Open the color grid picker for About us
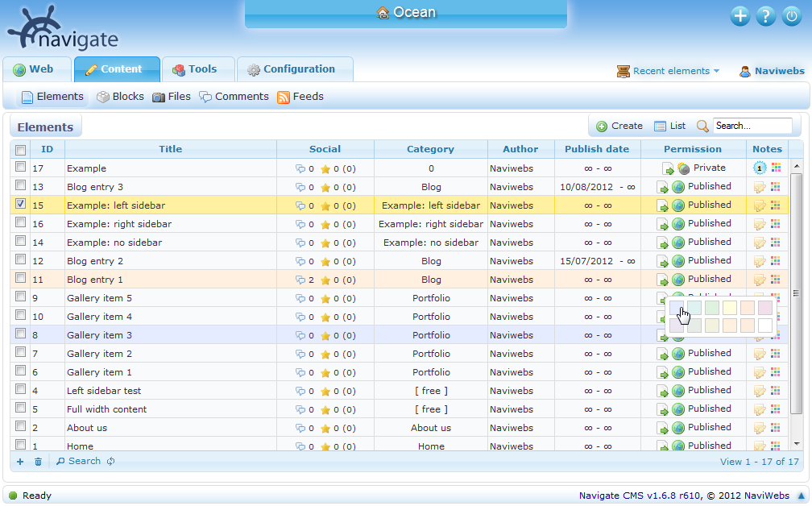 (x=775, y=427)
